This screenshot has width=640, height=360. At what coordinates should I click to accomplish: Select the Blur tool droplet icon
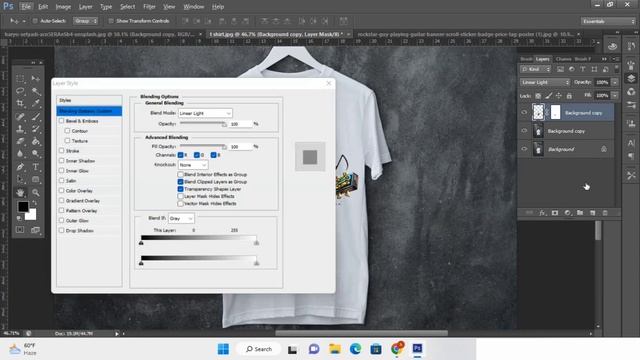click(20, 154)
